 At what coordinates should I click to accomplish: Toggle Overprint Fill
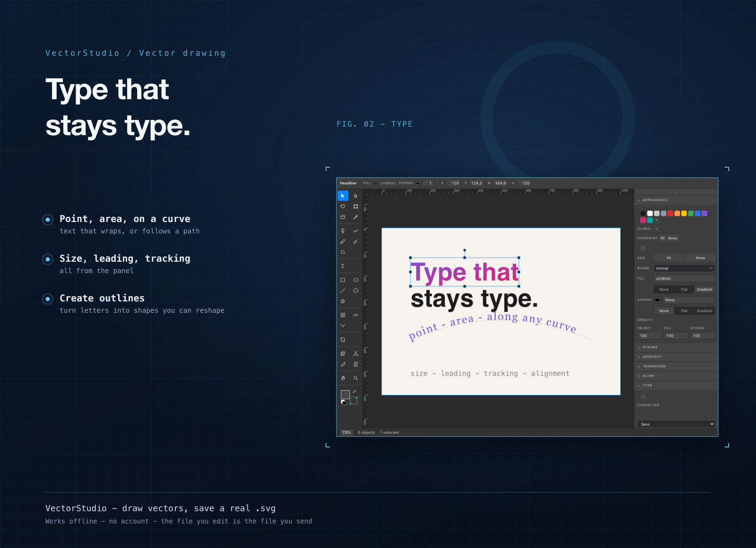click(x=662, y=238)
